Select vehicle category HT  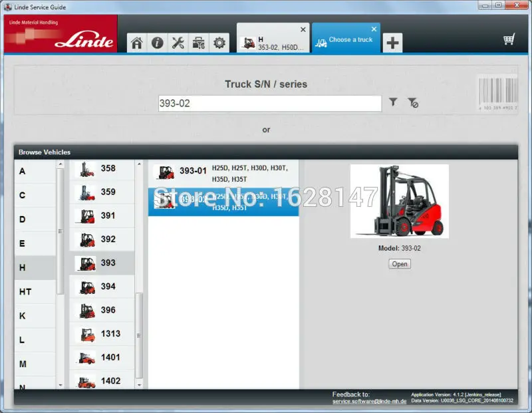click(35, 292)
